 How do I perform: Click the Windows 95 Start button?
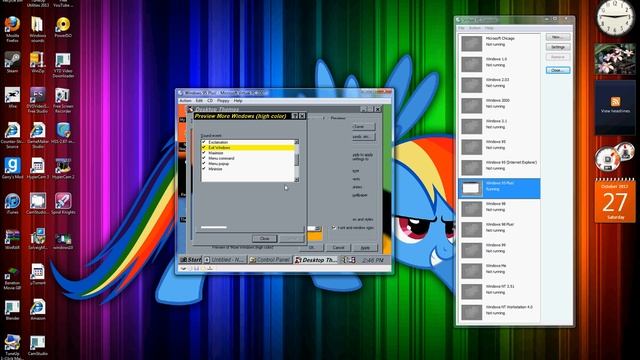point(191,260)
